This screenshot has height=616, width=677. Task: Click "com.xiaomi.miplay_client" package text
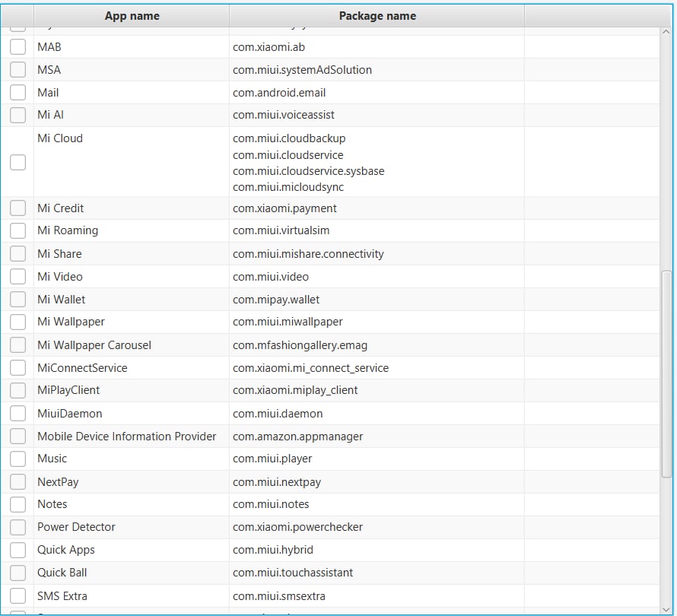295,390
